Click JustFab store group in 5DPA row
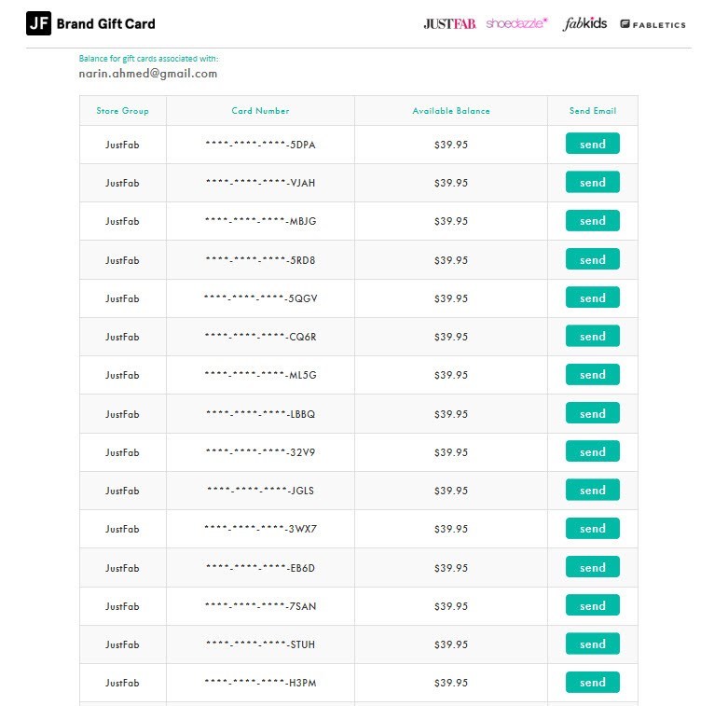Viewport: 728px width, 706px height. tap(122, 145)
